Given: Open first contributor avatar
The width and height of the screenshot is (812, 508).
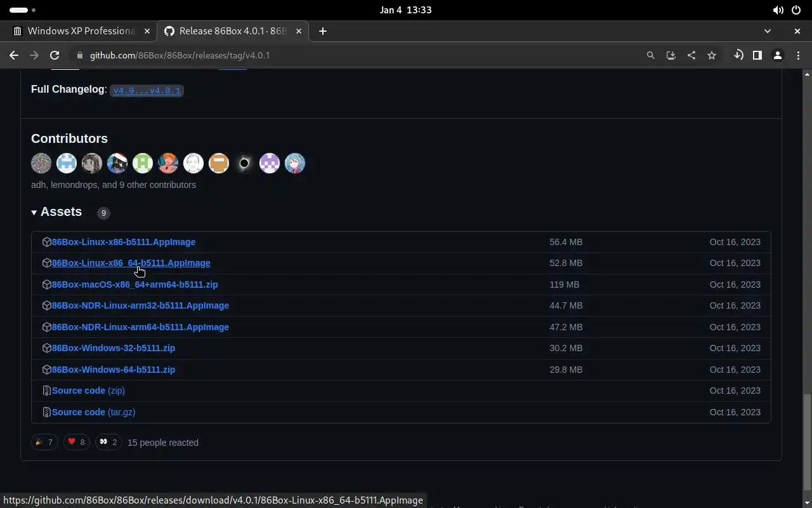Looking at the screenshot, I should [x=41, y=163].
